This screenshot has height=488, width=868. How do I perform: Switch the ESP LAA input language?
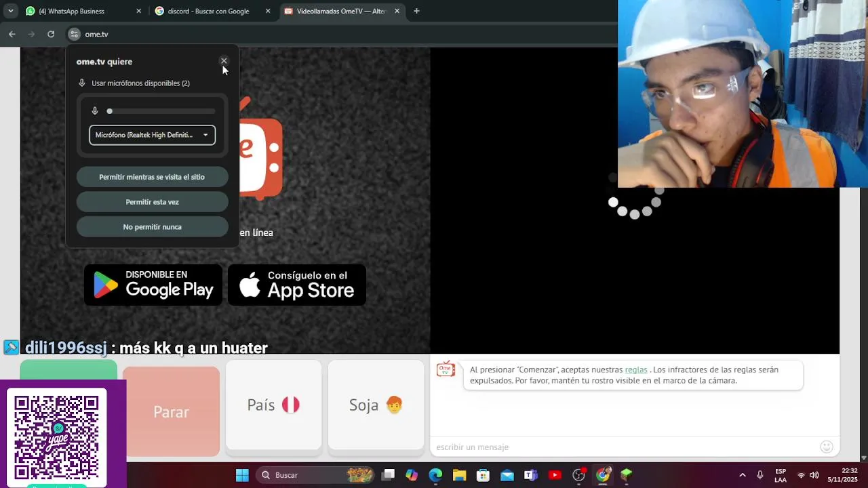click(x=781, y=475)
